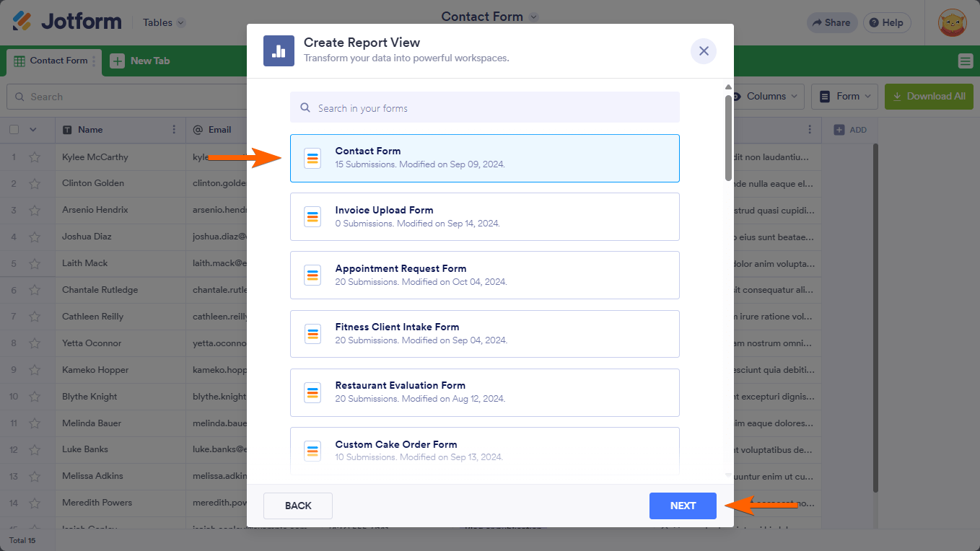Screen dimensions: 980x551
Task: Close the Create Report View dialog
Action: click(704, 51)
